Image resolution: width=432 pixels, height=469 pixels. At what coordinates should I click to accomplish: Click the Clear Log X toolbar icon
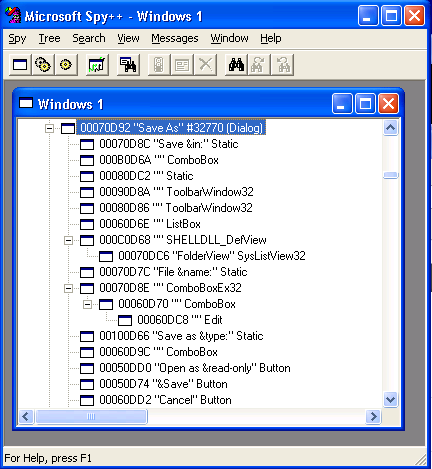pyautogui.click(x=205, y=64)
